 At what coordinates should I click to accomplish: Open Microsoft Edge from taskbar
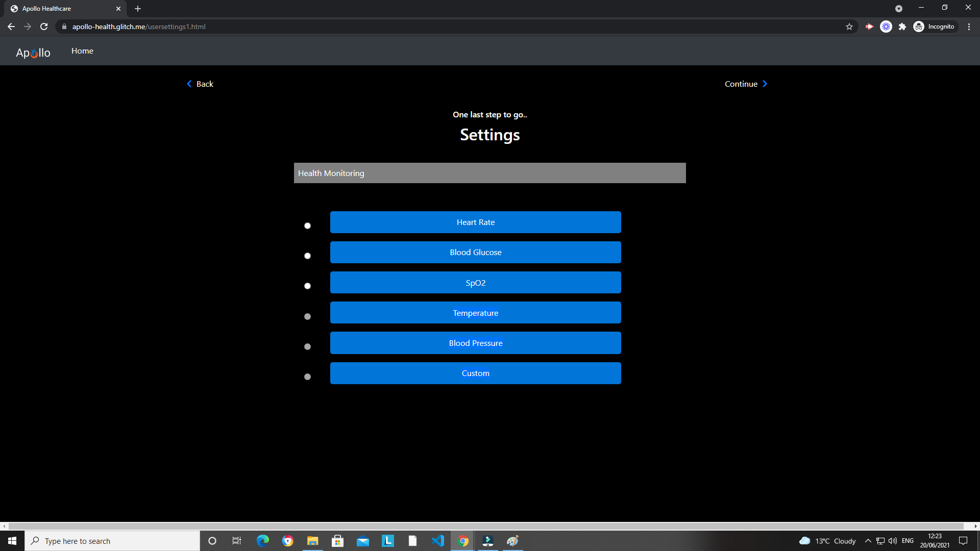[262, 541]
